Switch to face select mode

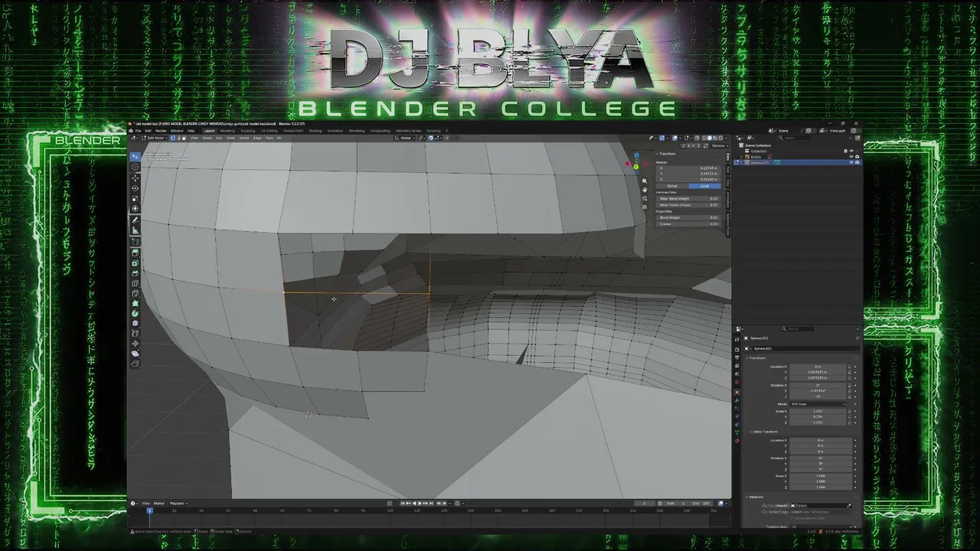(x=184, y=138)
